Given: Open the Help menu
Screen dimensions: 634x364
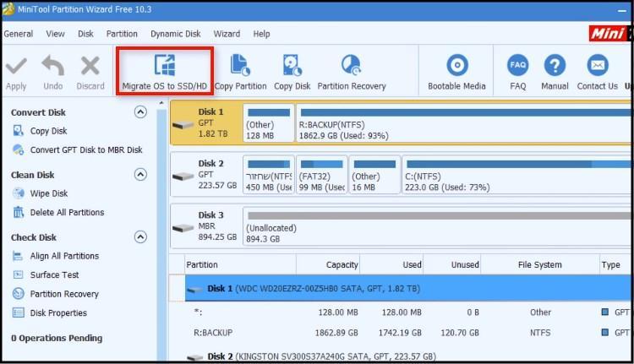Looking at the screenshot, I should pyautogui.click(x=261, y=34).
